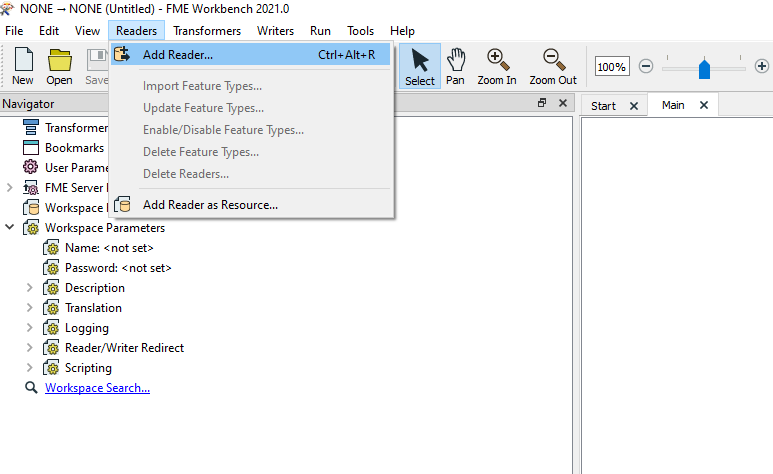The image size is (773, 474).
Task: Click the Zoom In magnifier tool
Action: click(x=497, y=60)
